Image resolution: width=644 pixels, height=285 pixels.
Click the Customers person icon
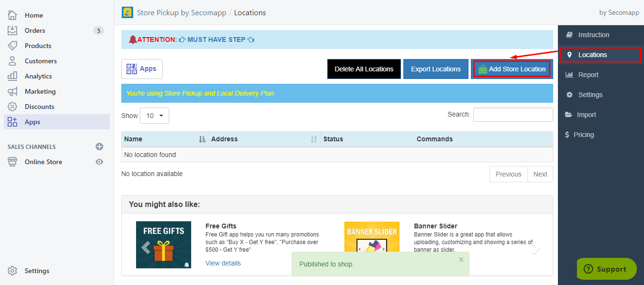[12, 61]
